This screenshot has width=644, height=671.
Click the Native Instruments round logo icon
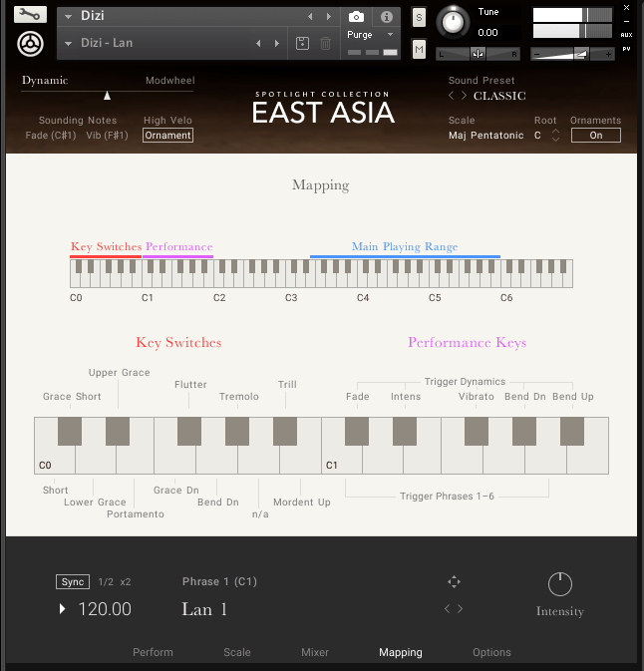point(30,44)
